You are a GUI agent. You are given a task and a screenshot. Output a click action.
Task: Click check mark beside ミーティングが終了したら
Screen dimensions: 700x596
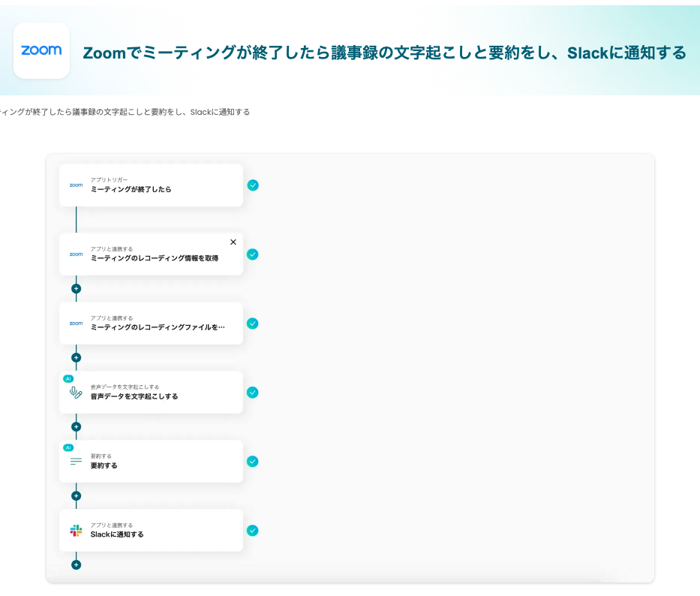click(253, 185)
